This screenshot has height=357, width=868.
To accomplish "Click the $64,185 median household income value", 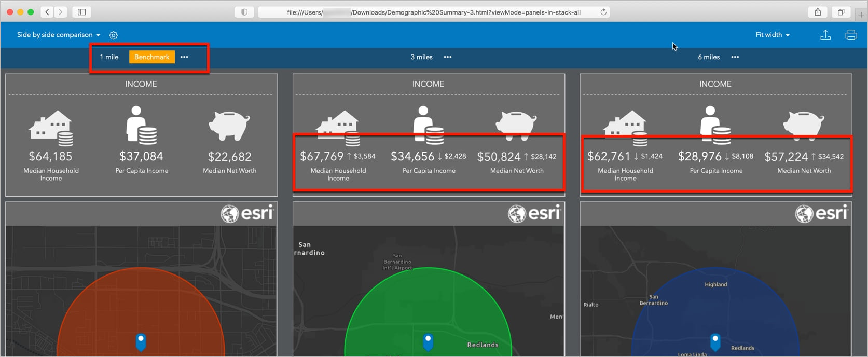I will point(50,156).
